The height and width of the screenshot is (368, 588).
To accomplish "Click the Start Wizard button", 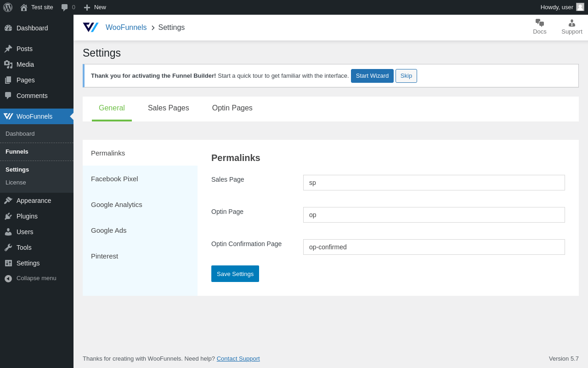I will click(372, 76).
